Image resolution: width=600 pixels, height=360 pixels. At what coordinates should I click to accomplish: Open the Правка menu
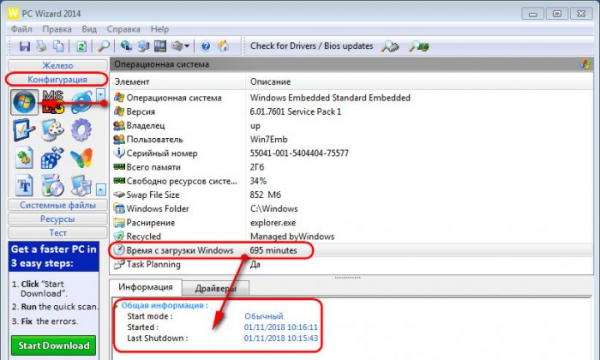point(57,29)
